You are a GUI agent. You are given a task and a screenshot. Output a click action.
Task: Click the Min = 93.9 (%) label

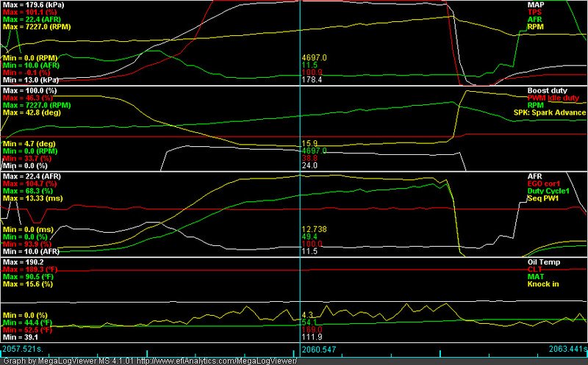coord(27,245)
